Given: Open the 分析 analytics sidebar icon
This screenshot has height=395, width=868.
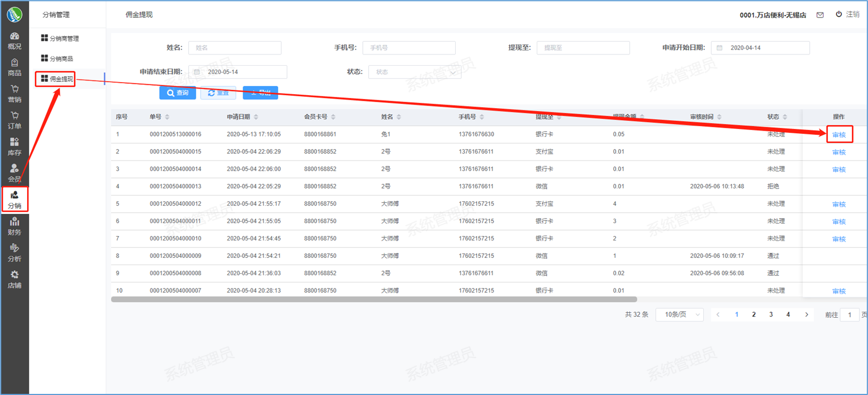Looking at the screenshot, I should coord(14,253).
